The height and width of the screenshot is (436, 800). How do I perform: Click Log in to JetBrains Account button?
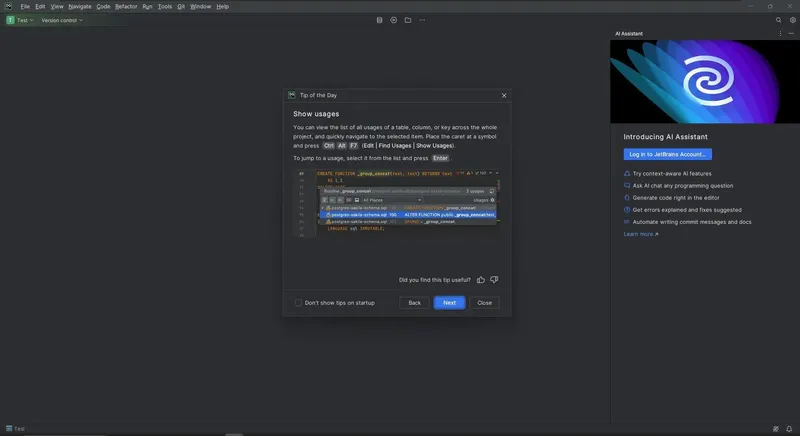tap(667, 154)
